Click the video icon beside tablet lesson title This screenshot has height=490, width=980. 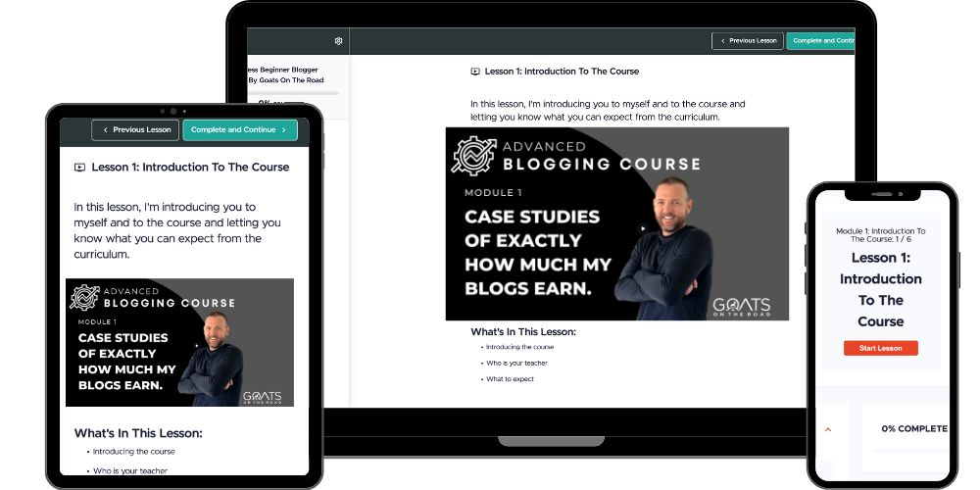pos(79,168)
